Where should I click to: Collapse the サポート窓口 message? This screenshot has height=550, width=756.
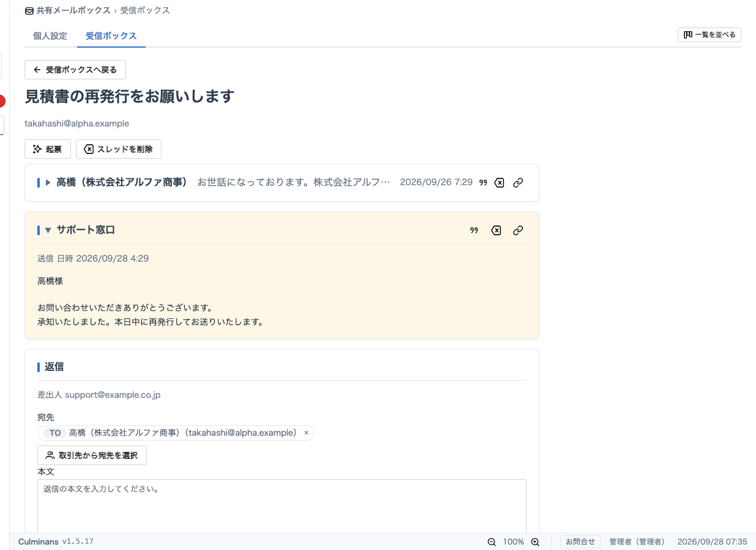pos(48,230)
